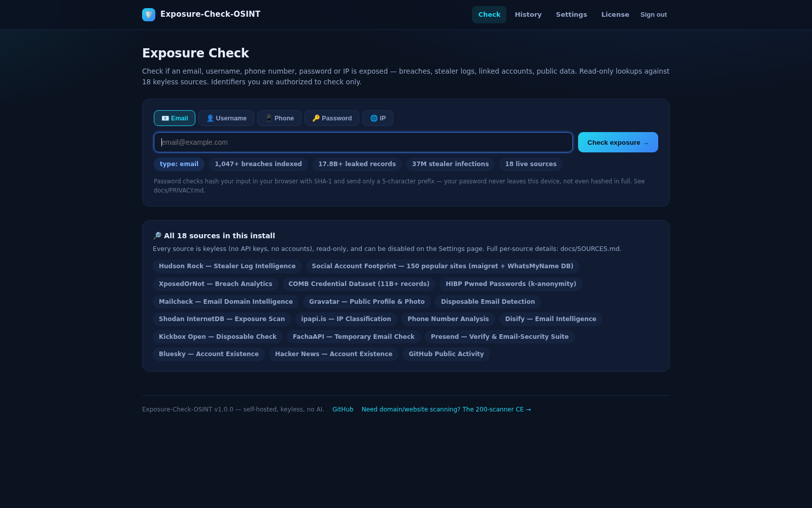Open the Settings page
Image resolution: width=812 pixels, height=508 pixels.
(x=571, y=15)
